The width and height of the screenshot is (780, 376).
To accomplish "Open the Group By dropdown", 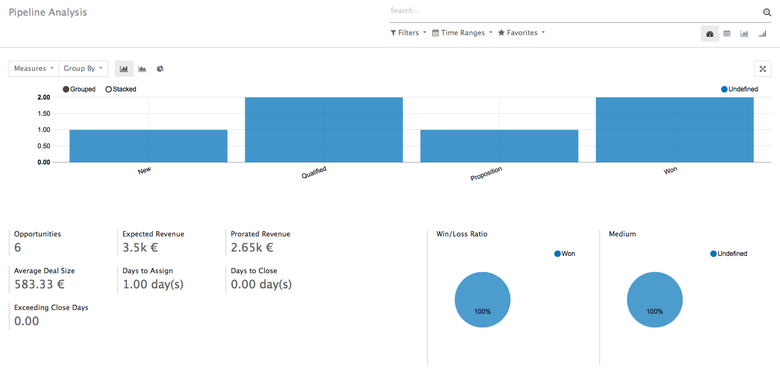I will pyautogui.click(x=83, y=69).
